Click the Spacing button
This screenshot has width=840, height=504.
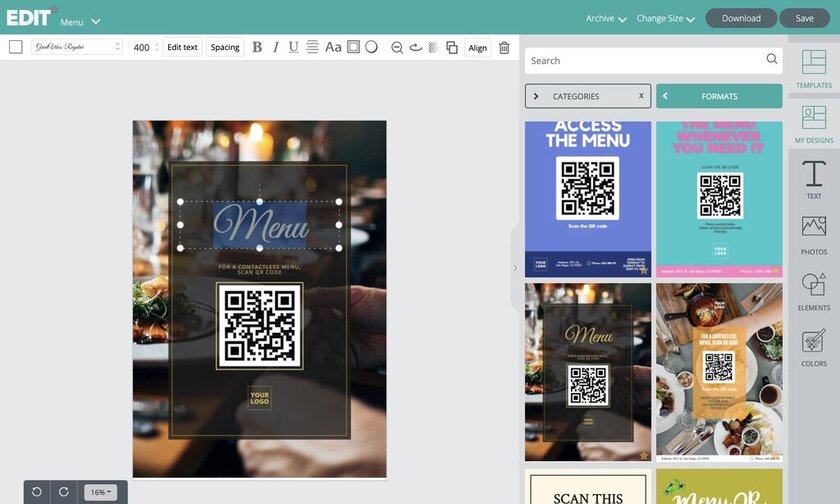point(225,47)
